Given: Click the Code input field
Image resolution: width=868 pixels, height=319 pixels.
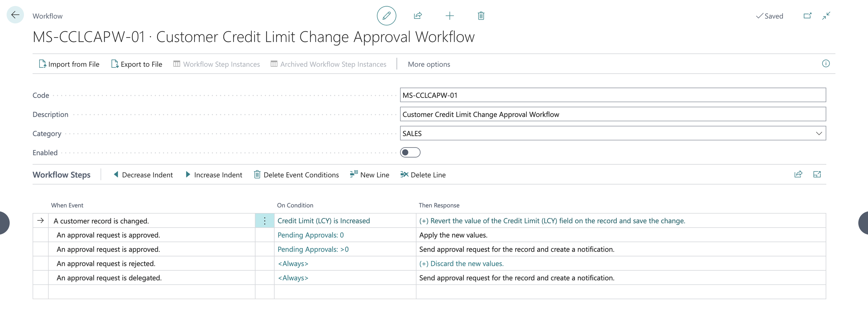Looking at the screenshot, I should coord(613,95).
